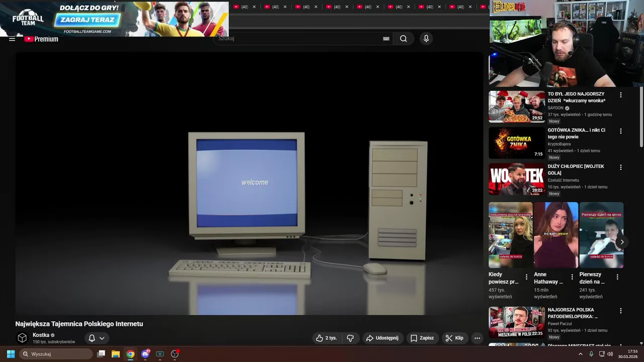644x362 pixels.
Task: Open the Anne Hathaway Short thumbnail
Action: tap(556, 235)
